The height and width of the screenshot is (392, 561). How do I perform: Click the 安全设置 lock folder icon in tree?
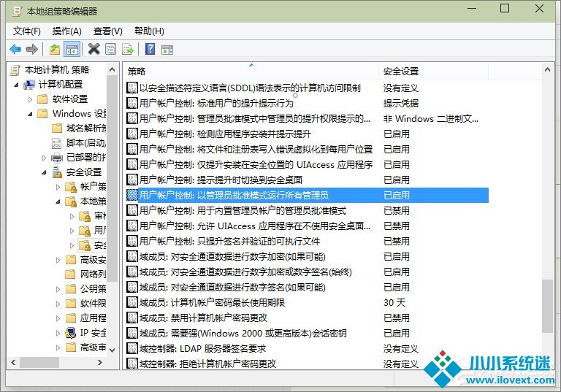click(57, 172)
